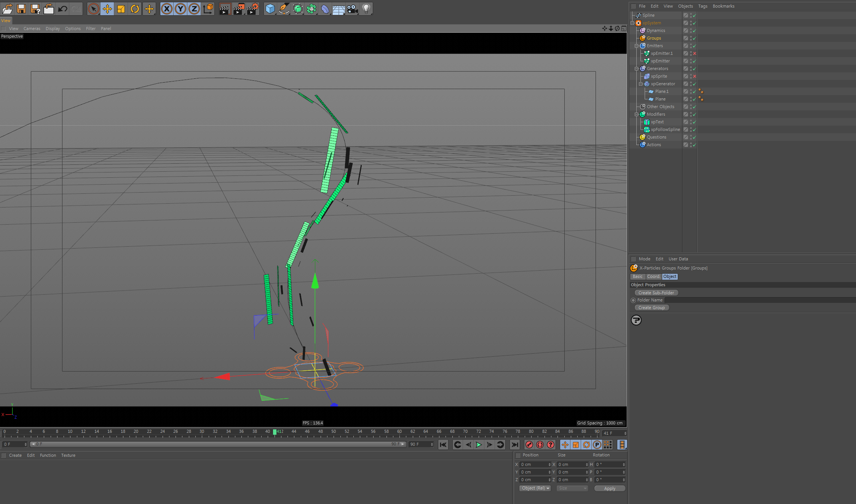Click Render View clapperboard icon
The height and width of the screenshot is (504, 856).
click(225, 8)
